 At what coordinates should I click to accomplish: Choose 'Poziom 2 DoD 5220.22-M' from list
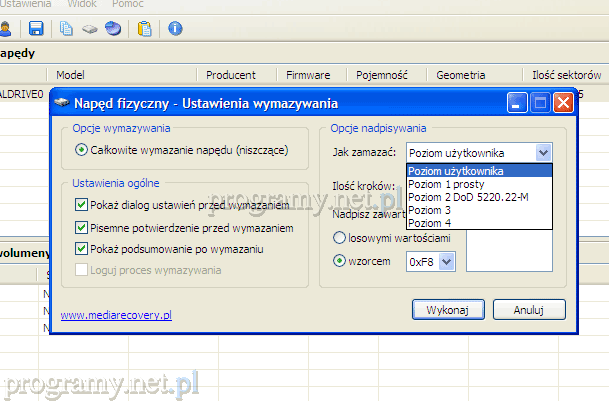[469, 197]
